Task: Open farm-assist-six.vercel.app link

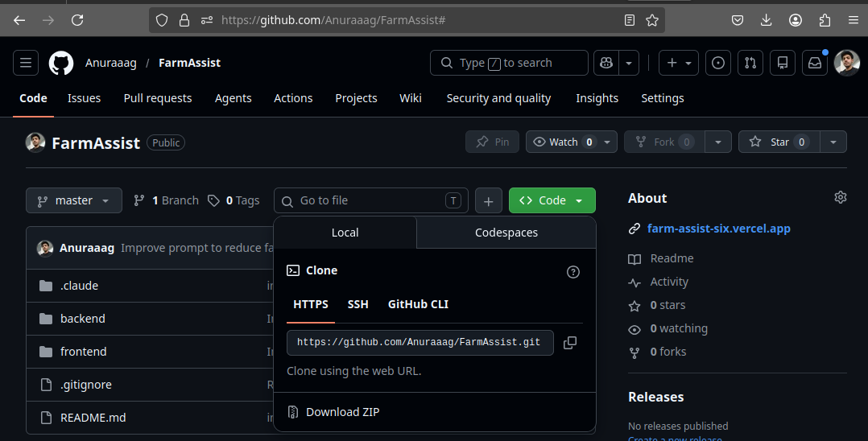Action: click(718, 229)
